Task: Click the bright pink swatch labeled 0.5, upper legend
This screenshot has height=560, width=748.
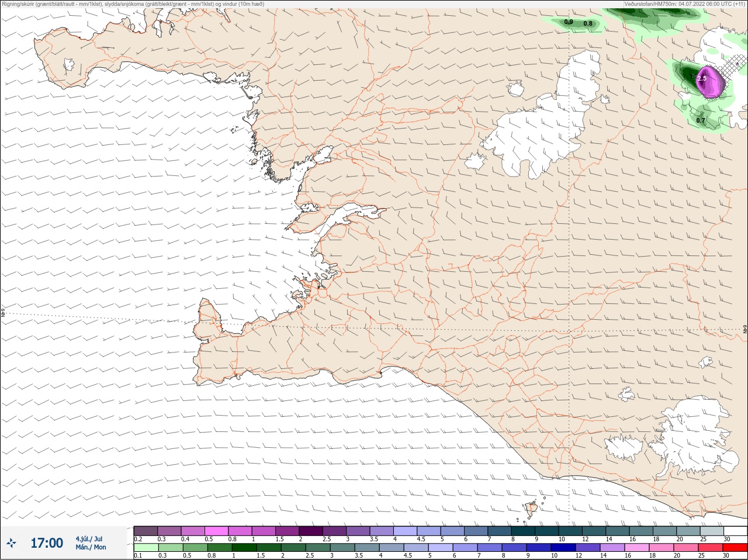Action: click(x=216, y=531)
